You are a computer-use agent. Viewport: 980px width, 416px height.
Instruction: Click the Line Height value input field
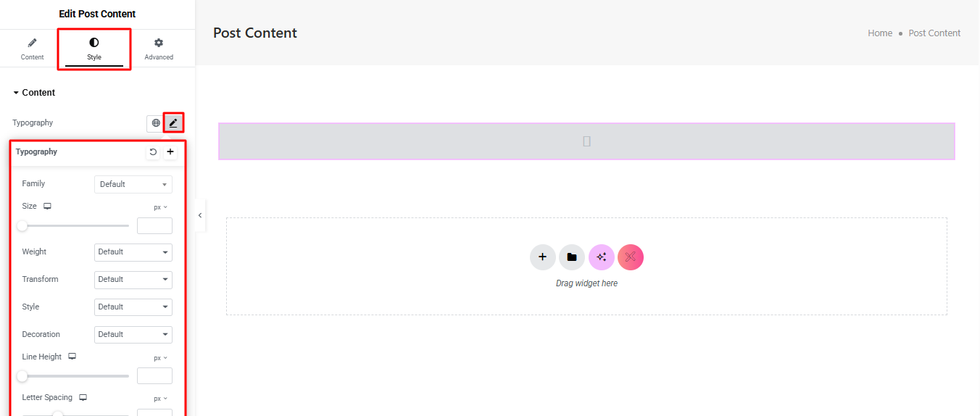pyautogui.click(x=154, y=375)
